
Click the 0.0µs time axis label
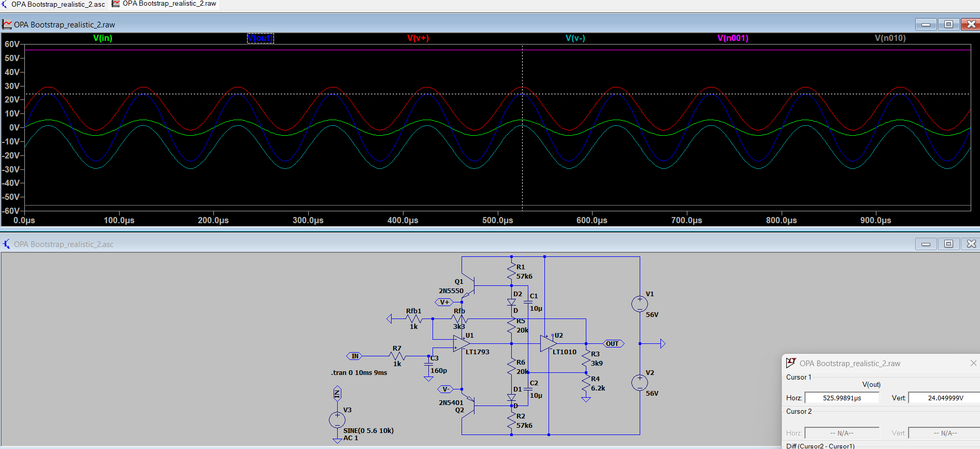pos(24,220)
